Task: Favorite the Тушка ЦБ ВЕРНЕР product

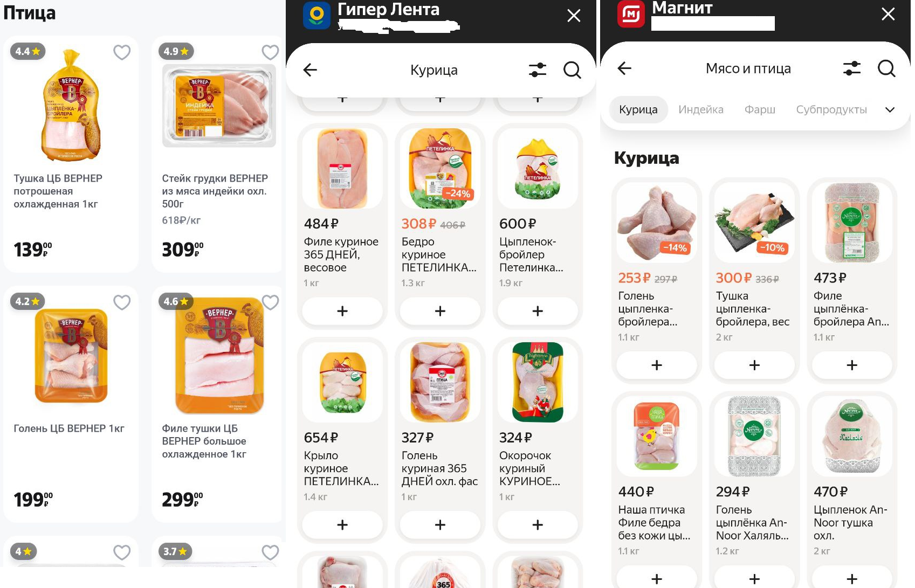Action: (122, 52)
